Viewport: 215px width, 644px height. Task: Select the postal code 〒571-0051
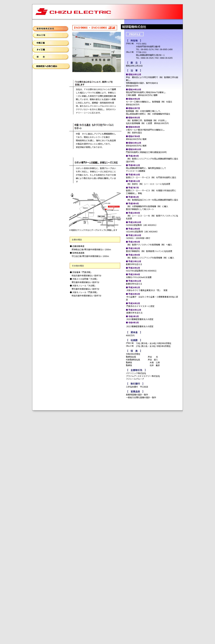point(141,44)
